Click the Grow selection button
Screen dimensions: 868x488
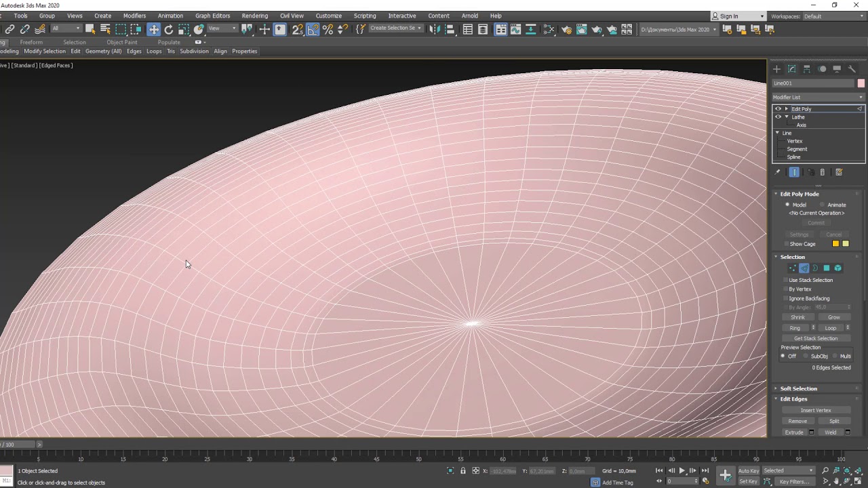pos(833,317)
